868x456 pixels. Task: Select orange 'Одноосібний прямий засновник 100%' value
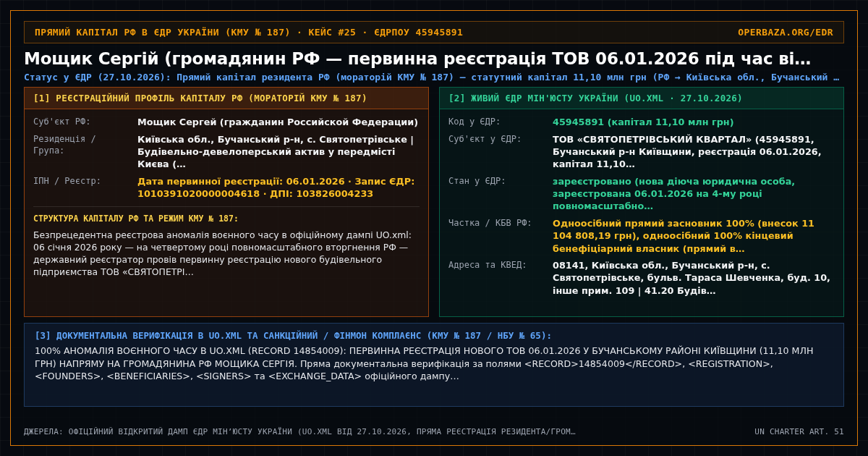(684, 235)
